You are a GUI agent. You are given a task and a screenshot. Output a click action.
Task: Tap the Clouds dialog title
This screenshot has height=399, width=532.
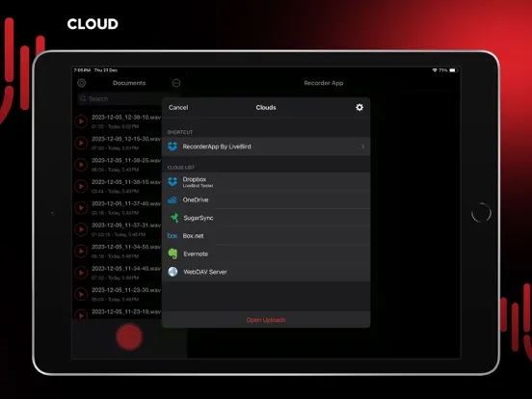point(266,108)
